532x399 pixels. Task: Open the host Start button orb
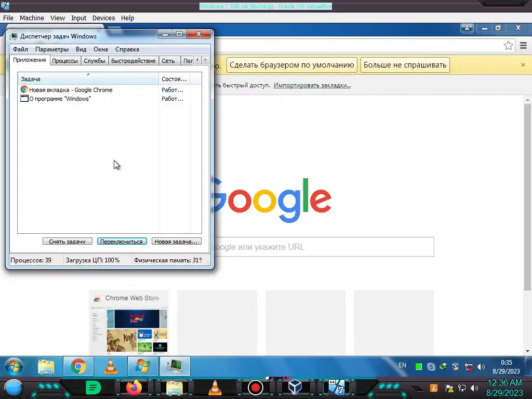pos(13,388)
